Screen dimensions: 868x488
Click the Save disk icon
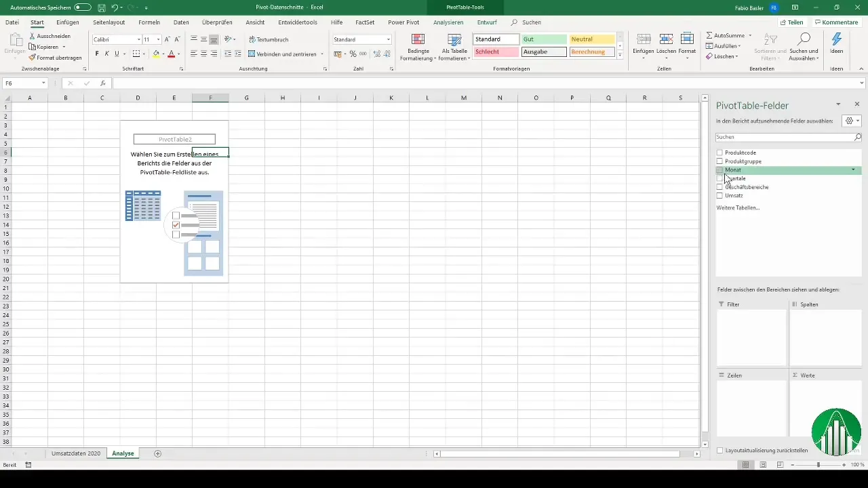[x=101, y=7]
